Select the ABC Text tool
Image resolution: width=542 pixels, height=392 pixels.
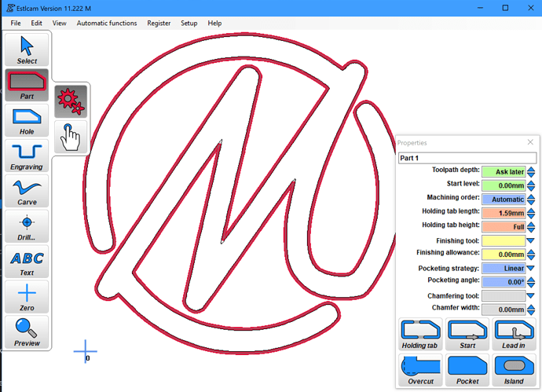tap(27, 262)
